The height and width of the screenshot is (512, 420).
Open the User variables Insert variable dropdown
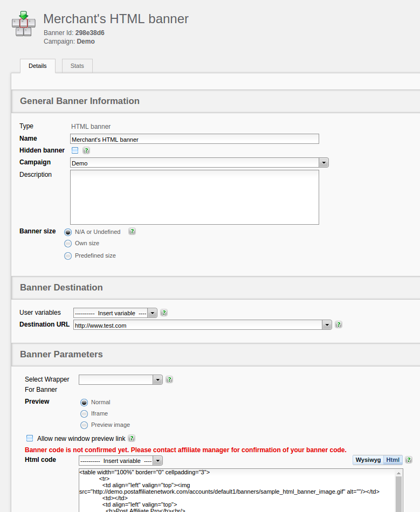152,313
